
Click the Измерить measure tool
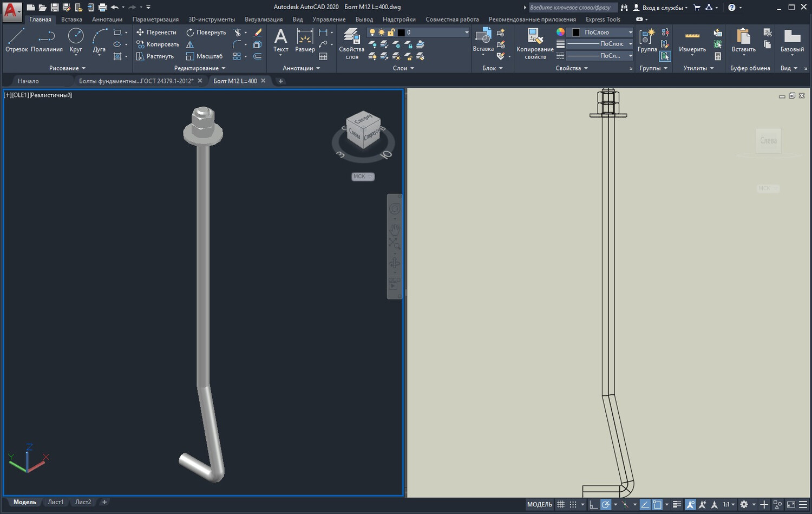692,41
